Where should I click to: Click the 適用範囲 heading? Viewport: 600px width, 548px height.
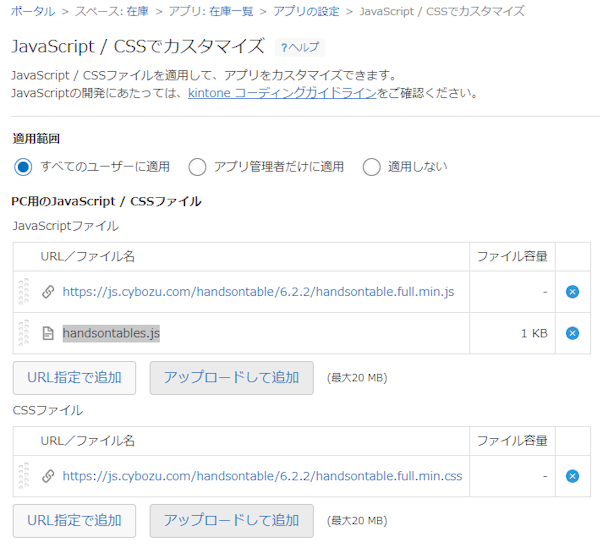(36, 139)
